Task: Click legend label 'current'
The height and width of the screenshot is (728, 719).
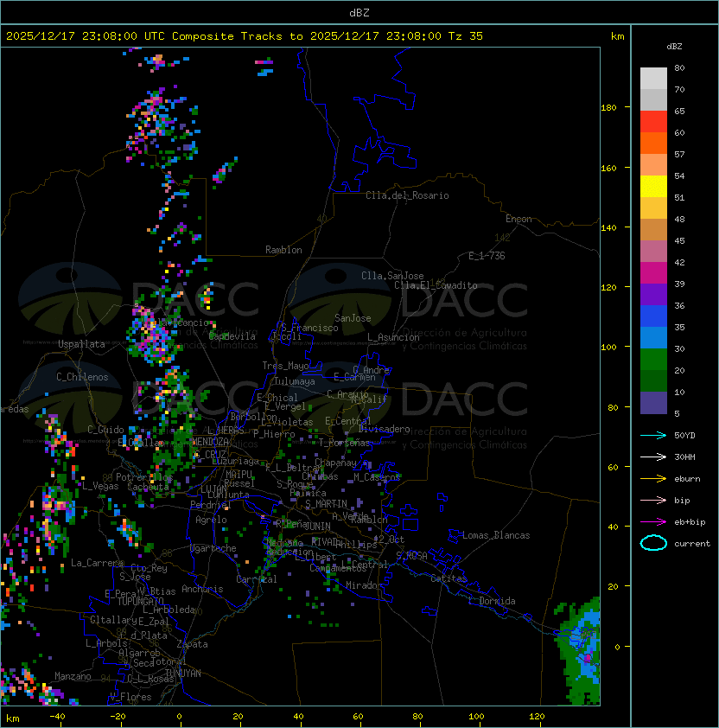Action: pos(692,543)
